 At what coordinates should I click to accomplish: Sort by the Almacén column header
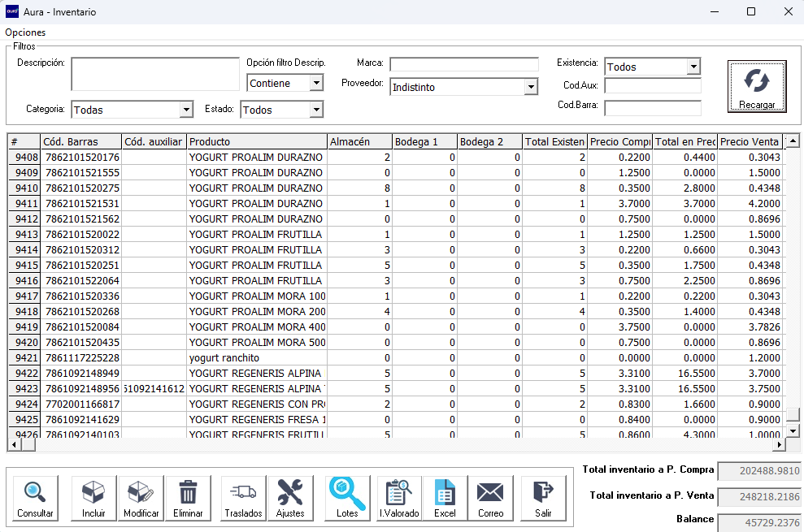359,141
